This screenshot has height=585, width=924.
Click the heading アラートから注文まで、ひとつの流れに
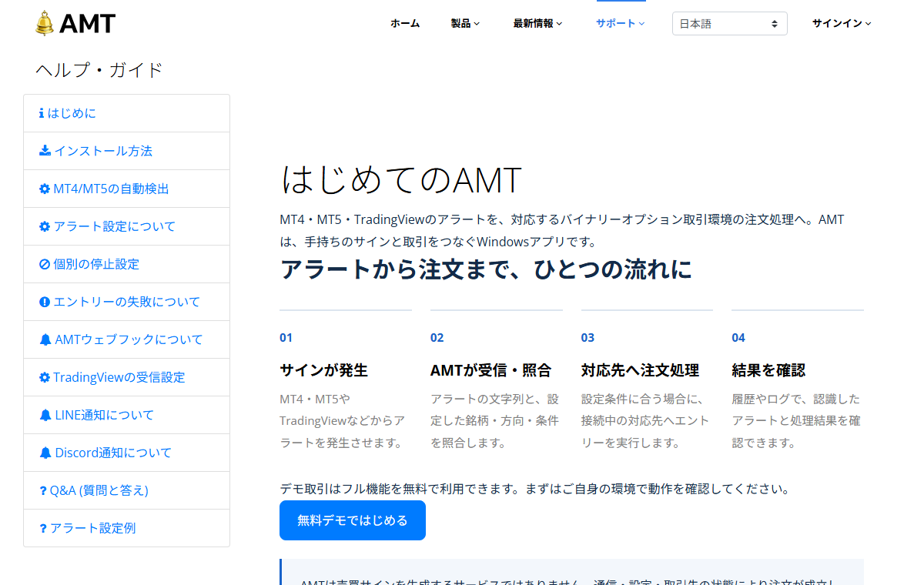(486, 269)
